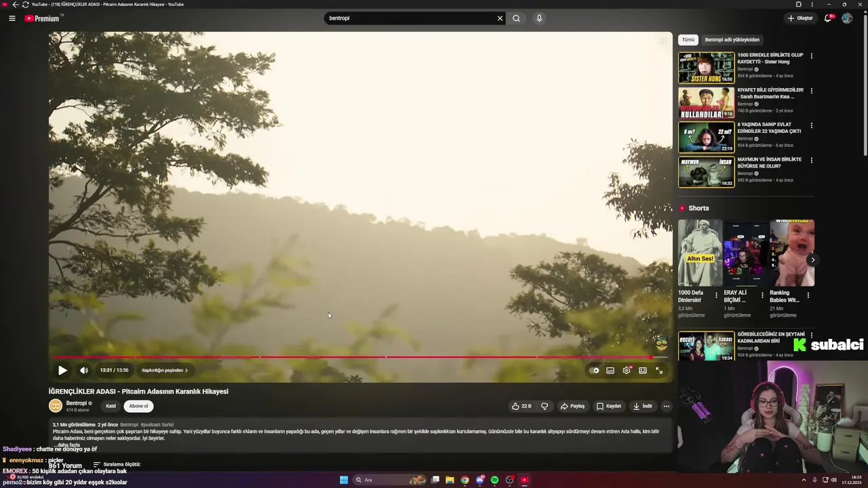Open the Ranking Babies short
This screenshot has width=868, height=488.
pos(792,253)
